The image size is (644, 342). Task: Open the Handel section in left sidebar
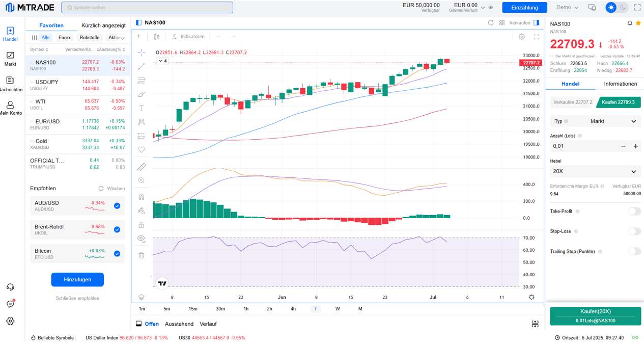tap(10, 34)
